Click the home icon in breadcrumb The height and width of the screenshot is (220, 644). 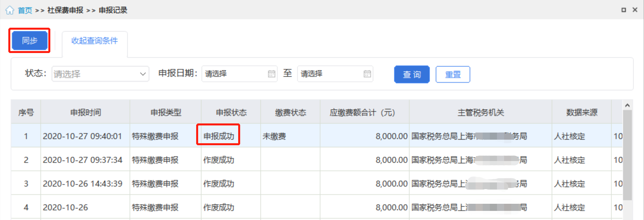(x=10, y=10)
